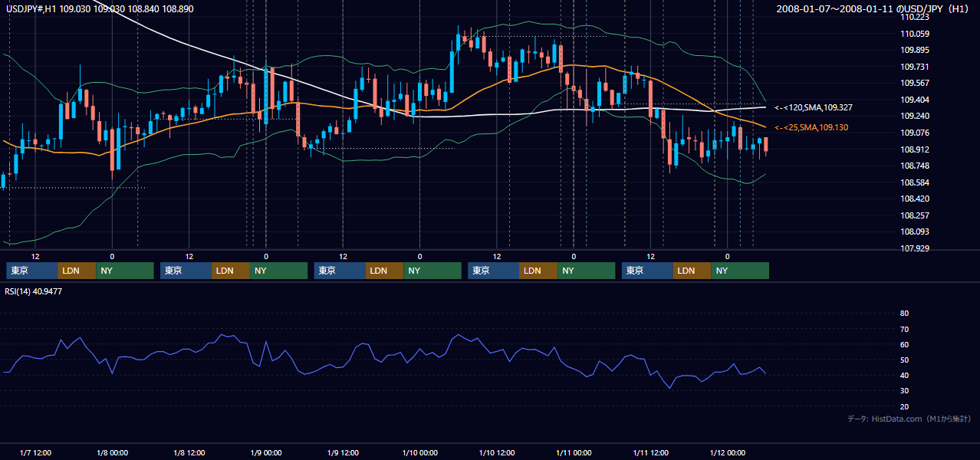The image size is (980, 460).
Task: Click the rightmost 東京 session block
Action: tap(647, 271)
